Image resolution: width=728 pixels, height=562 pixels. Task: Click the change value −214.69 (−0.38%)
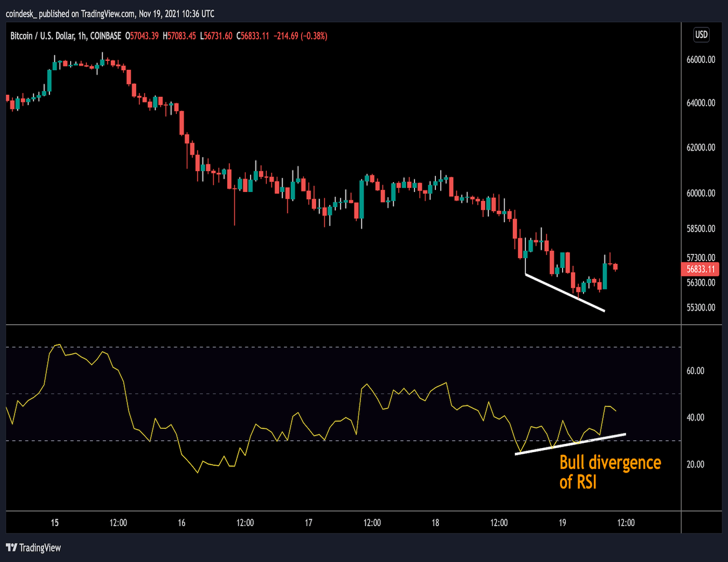(301, 36)
